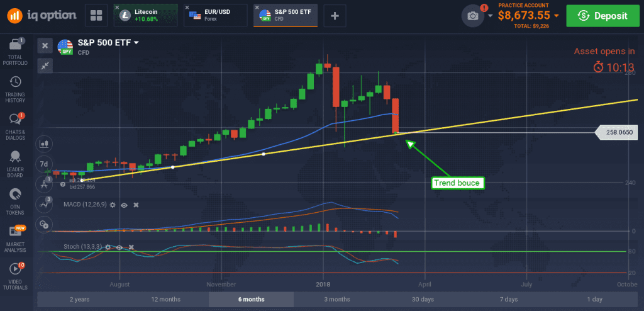644x311 pixels.
Task: Click the bid 257.866 value
Action: (x=82, y=187)
